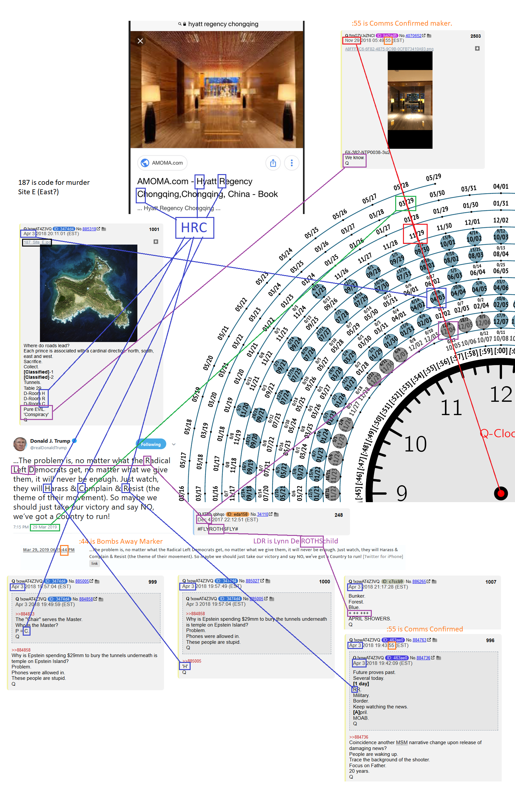Click the AMOMA.com source chip
Image resolution: width=515 pixels, height=812 pixels.
[162, 163]
